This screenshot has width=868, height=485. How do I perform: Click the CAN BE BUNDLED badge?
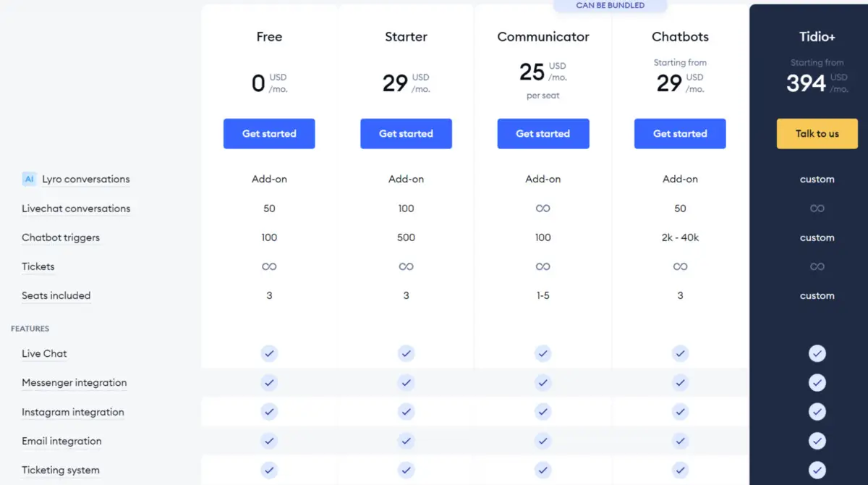610,6
